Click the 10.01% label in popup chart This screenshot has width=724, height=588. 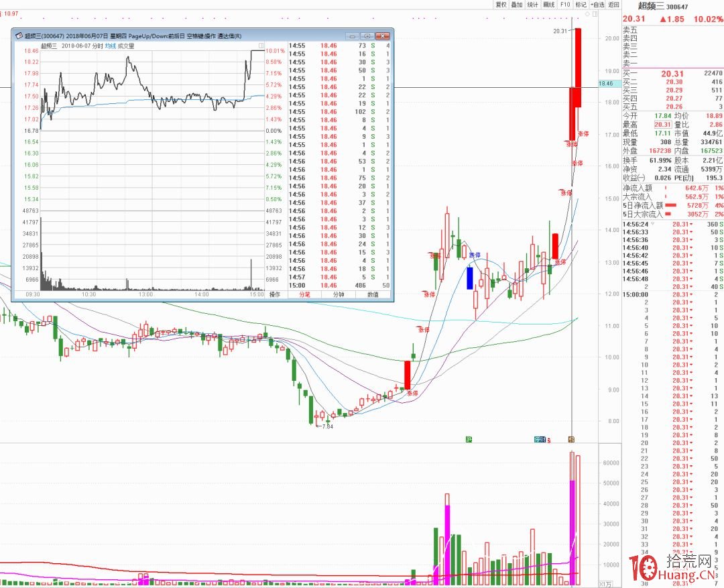276,51
